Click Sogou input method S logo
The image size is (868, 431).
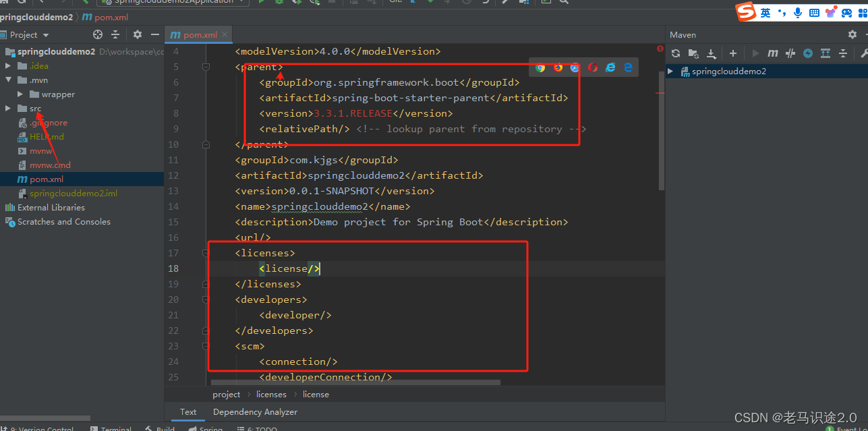point(745,11)
